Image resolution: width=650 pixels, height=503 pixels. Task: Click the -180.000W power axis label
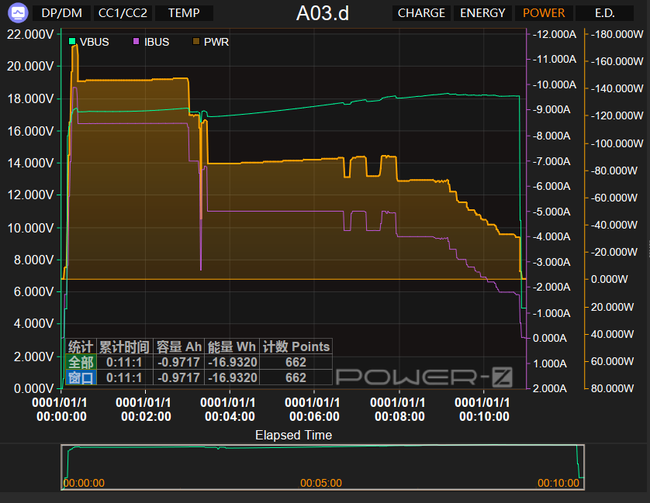coord(617,34)
